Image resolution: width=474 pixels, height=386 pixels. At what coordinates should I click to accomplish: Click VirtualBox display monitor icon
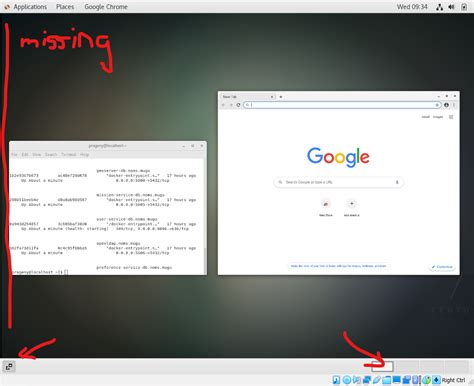pyautogui.click(x=397, y=380)
